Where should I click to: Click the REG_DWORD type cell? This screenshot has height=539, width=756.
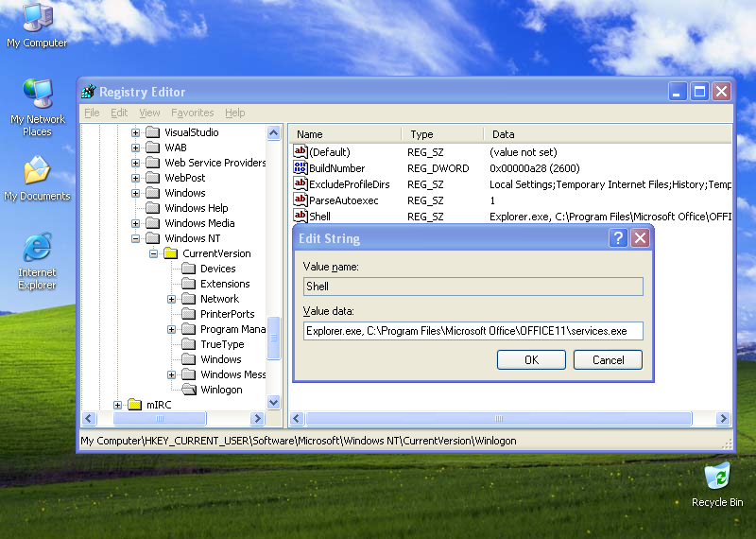click(438, 168)
